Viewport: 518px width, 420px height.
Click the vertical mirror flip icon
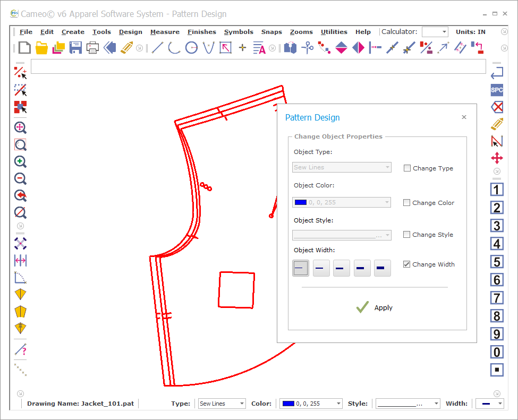[341, 48]
